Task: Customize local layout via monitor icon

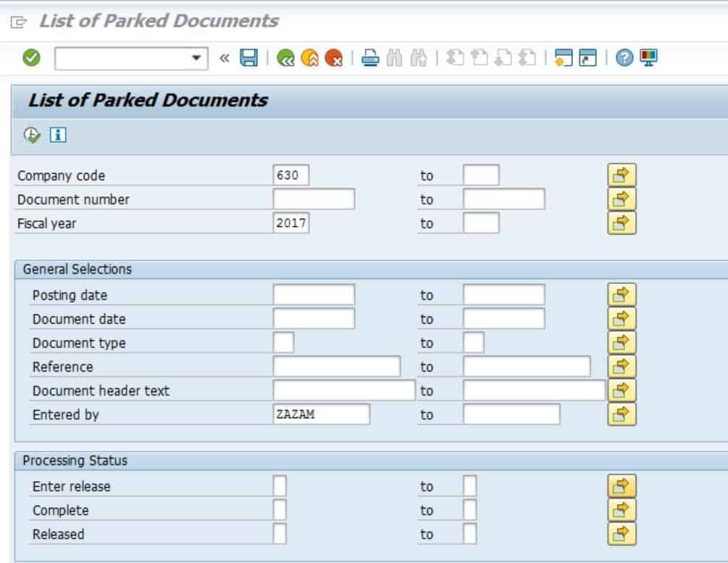Action: point(647,58)
